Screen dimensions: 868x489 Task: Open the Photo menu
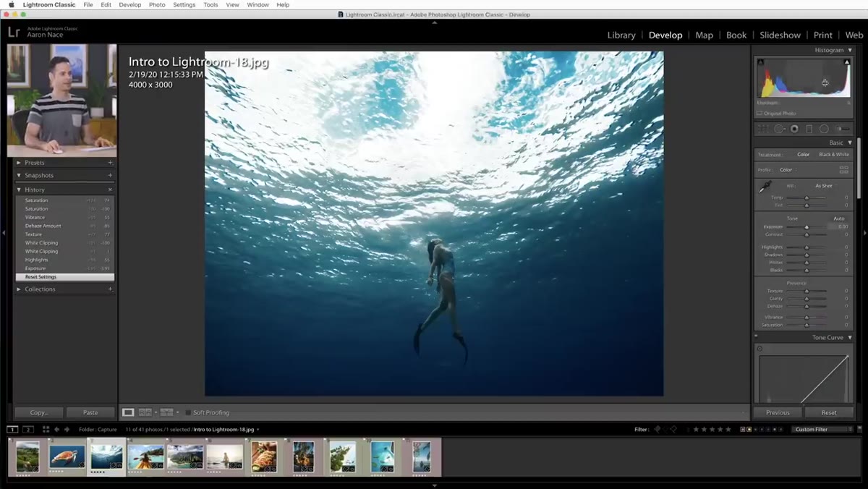tap(157, 5)
